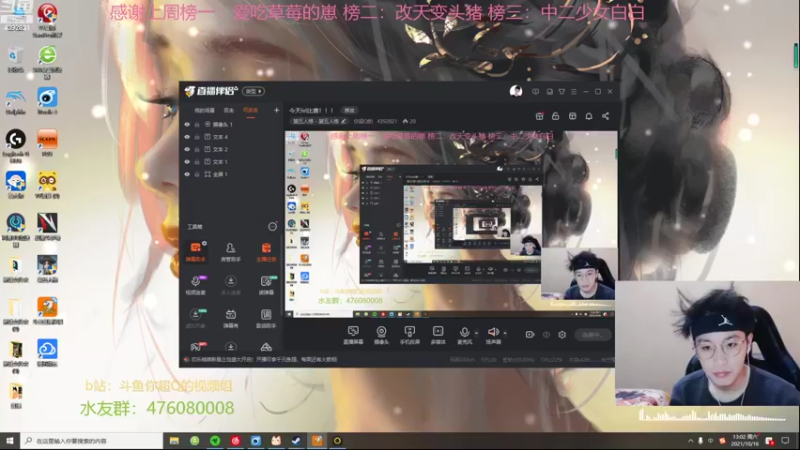Open the calendar icon with red dot

[539, 116]
